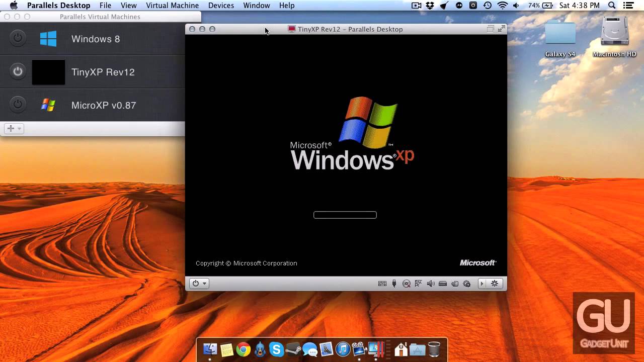Open Finder from the Dock
644x362 pixels.
point(210,349)
